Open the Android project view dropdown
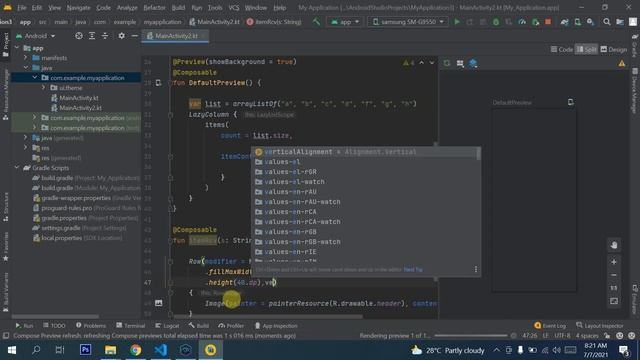The width and height of the screenshot is (640, 360). [35, 36]
